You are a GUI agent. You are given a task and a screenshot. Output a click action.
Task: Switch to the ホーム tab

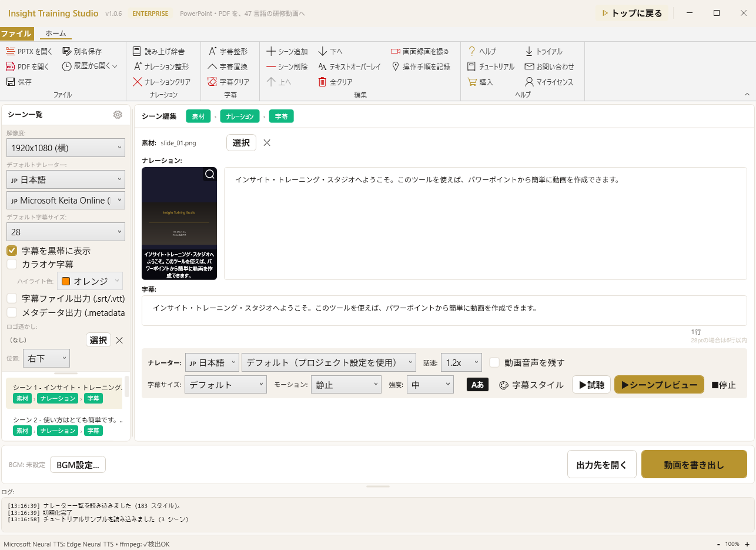point(56,34)
